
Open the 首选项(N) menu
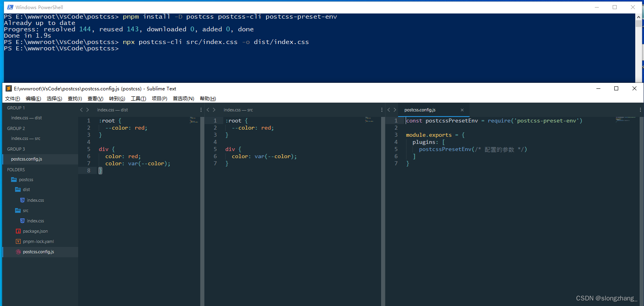coord(184,99)
